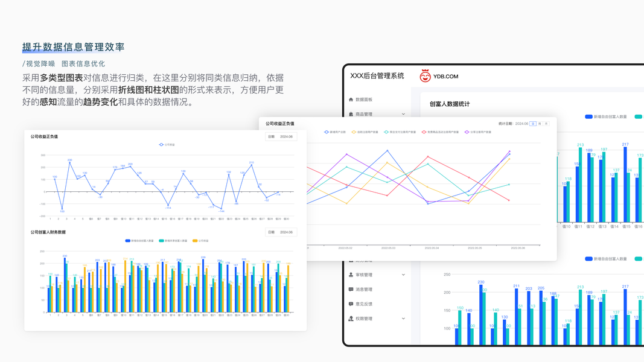Click the 公司创富人财务数据 chart title
This screenshot has width=644, height=362.
48,232
